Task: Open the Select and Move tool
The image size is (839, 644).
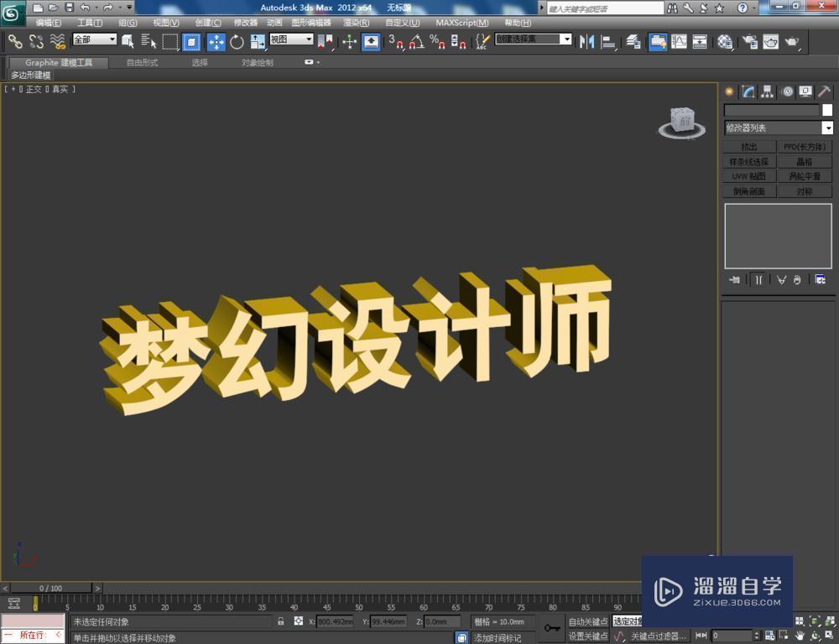Action: click(x=216, y=41)
